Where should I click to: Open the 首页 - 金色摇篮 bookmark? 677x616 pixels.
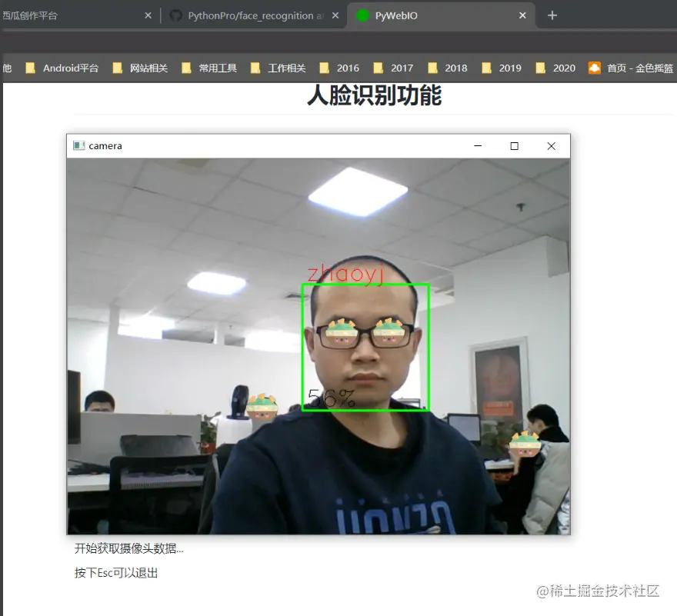(x=631, y=68)
